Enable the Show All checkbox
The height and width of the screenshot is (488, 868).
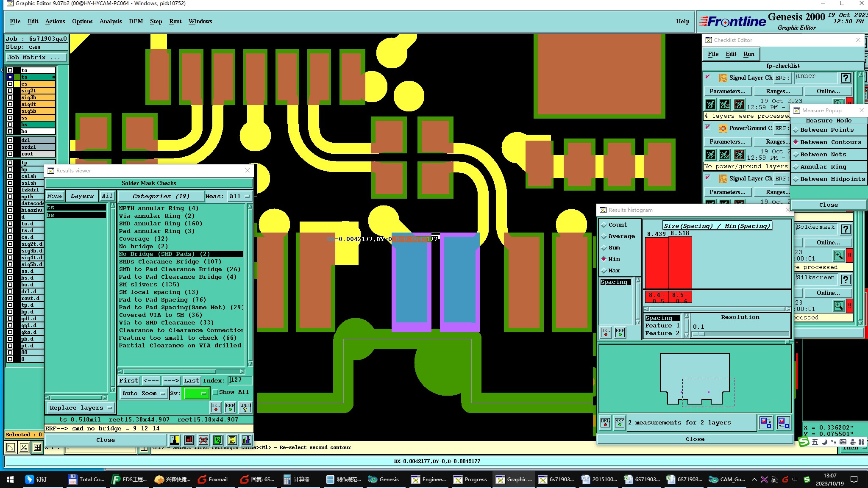pos(215,392)
